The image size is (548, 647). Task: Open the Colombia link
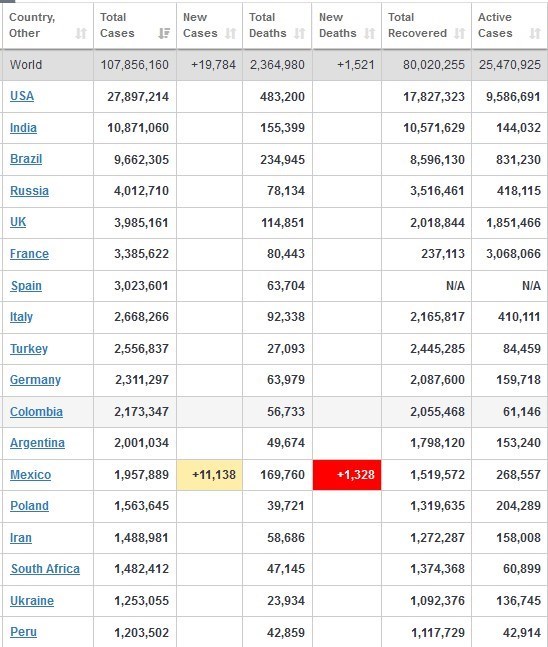coord(36,412)
